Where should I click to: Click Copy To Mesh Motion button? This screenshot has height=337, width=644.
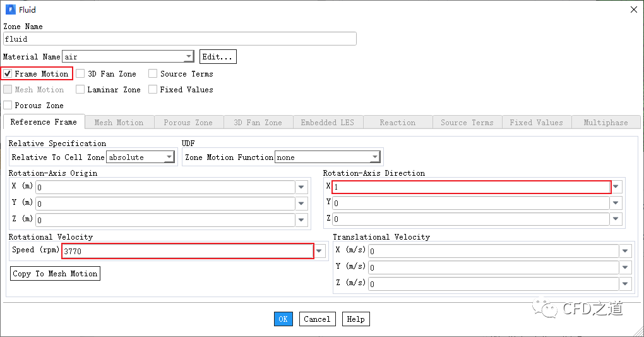tap(55, 274)
